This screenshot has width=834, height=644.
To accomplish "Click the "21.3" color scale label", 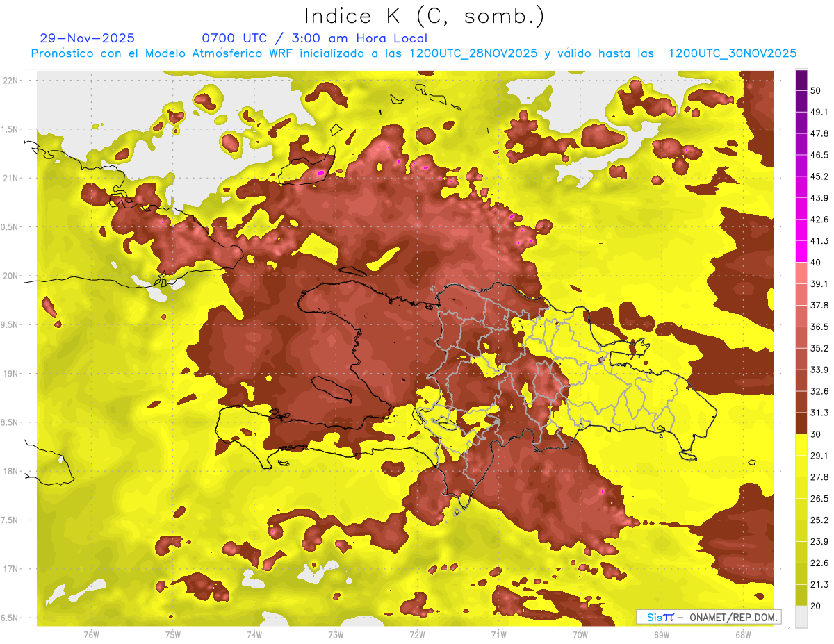I will point(819,584).
